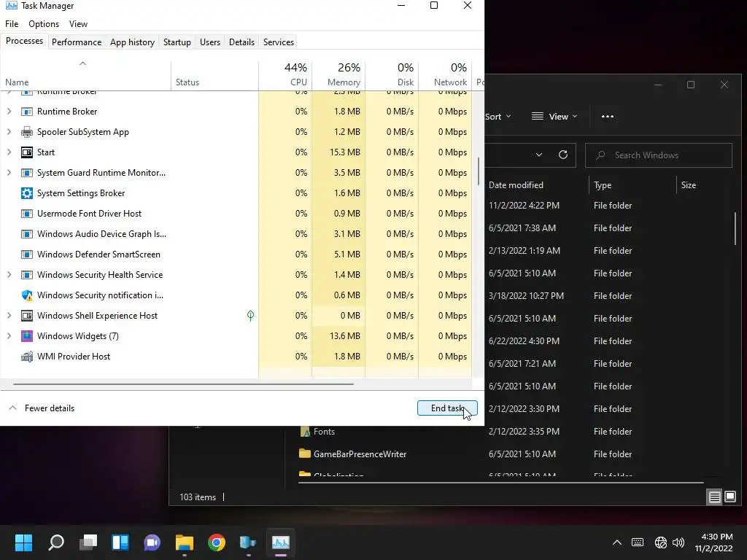Viewport: 747px width, 560px height.
Task: Click the File Explorer horizontal scrollbar
Action: pos(501,483)
